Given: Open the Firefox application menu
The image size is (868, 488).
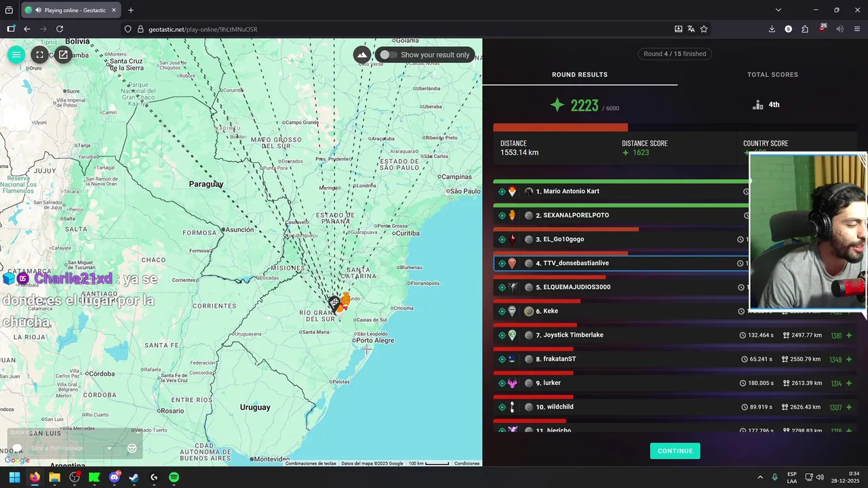Looking at the screenshot, I should click(x=857, y=29).
